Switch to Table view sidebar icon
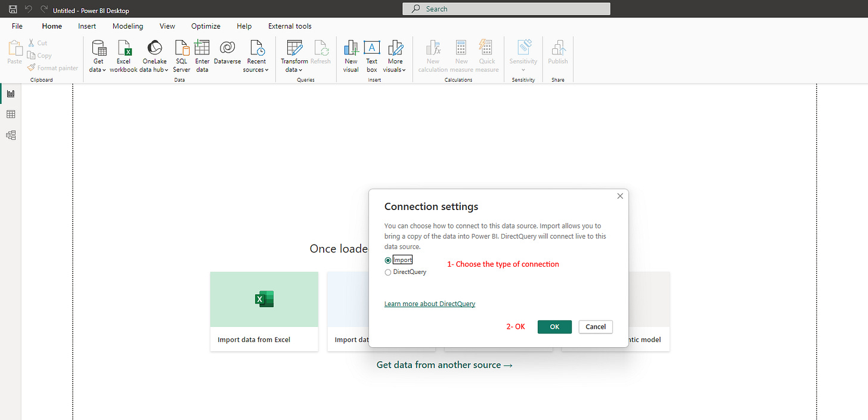This screenshot has width=868, height=420. pyautogui.click(x=11, y=115)
